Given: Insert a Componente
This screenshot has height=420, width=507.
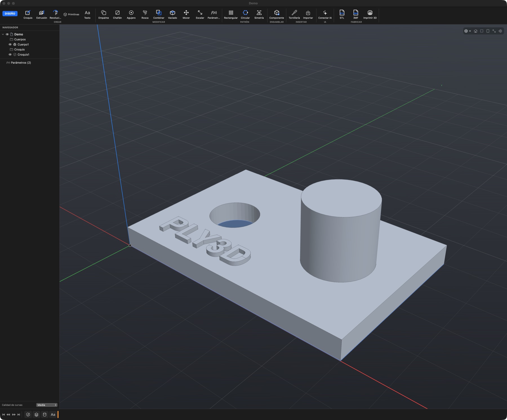Looking at the screenshot, I should (277, 15).
